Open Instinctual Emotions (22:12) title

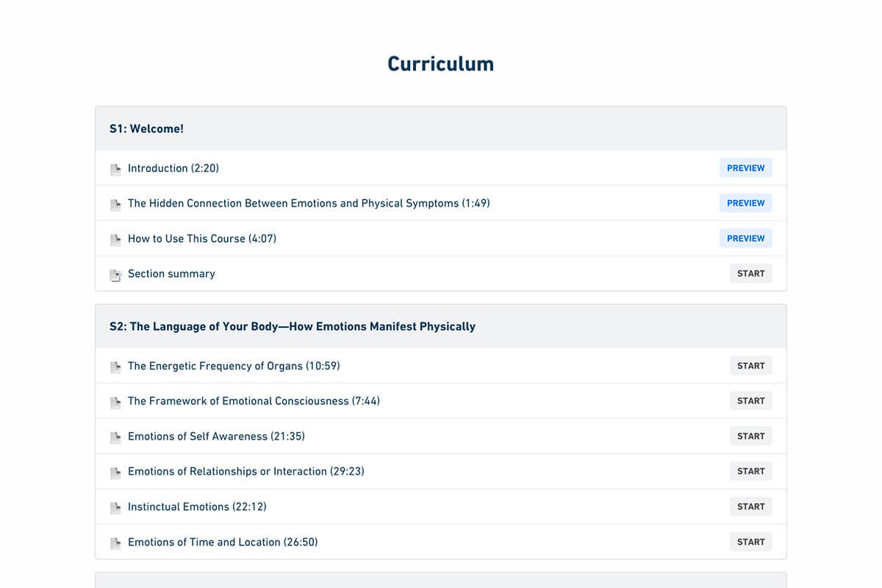click(x=197, y=507)
